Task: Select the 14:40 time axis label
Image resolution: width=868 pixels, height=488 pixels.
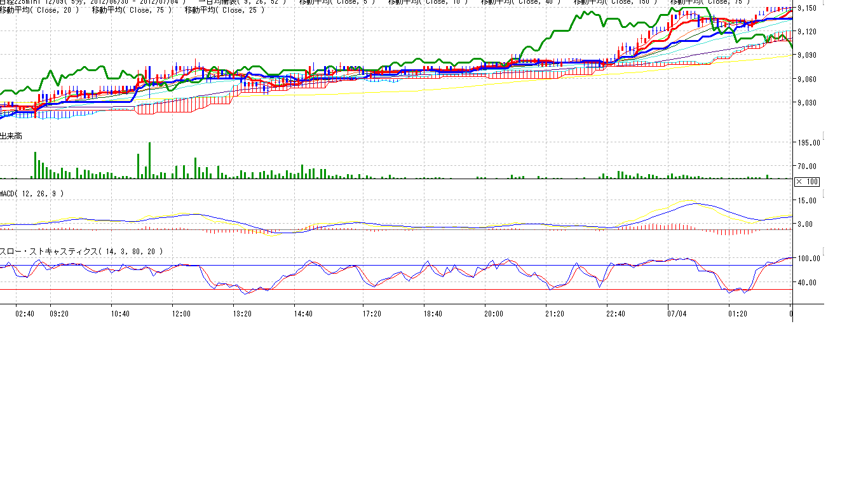Action: (303, 313)
